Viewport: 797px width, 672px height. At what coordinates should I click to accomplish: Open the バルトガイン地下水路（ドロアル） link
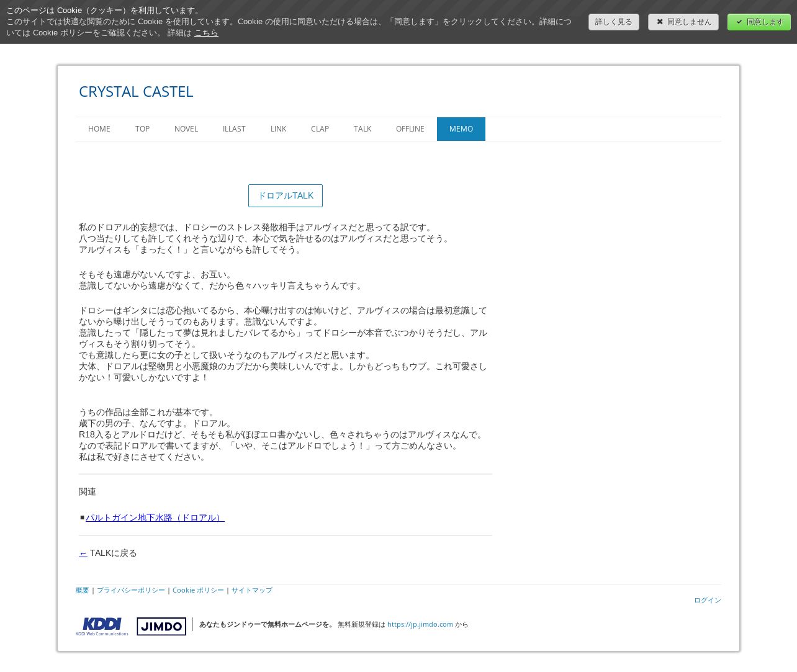click(155, 517)
